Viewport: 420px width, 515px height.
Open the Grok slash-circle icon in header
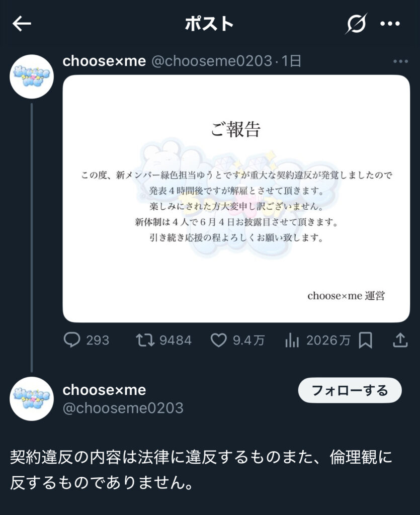tap(356, 24)
